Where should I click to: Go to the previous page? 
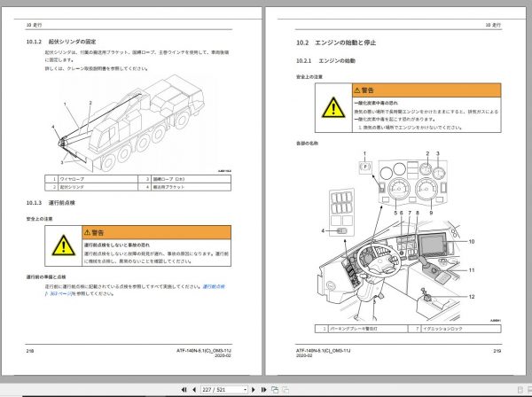click(194, 390)
